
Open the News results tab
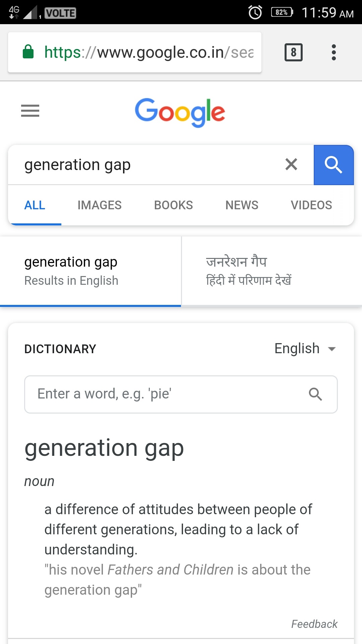tap(242, 205)
